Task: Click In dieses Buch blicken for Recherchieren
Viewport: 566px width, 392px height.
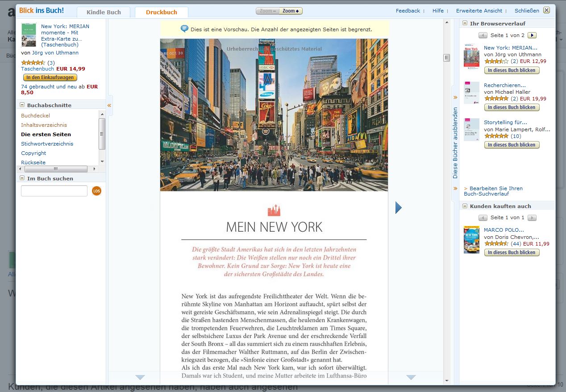Action: 512,107
